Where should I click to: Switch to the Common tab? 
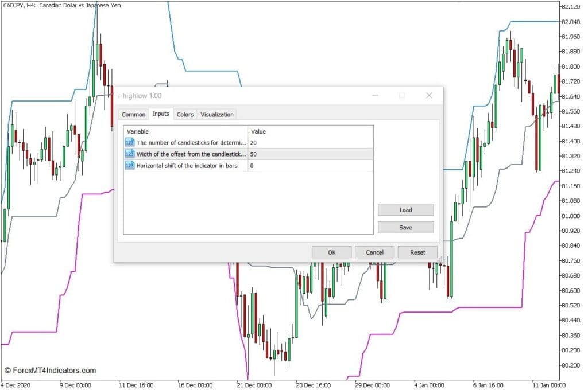coord(133,115)
